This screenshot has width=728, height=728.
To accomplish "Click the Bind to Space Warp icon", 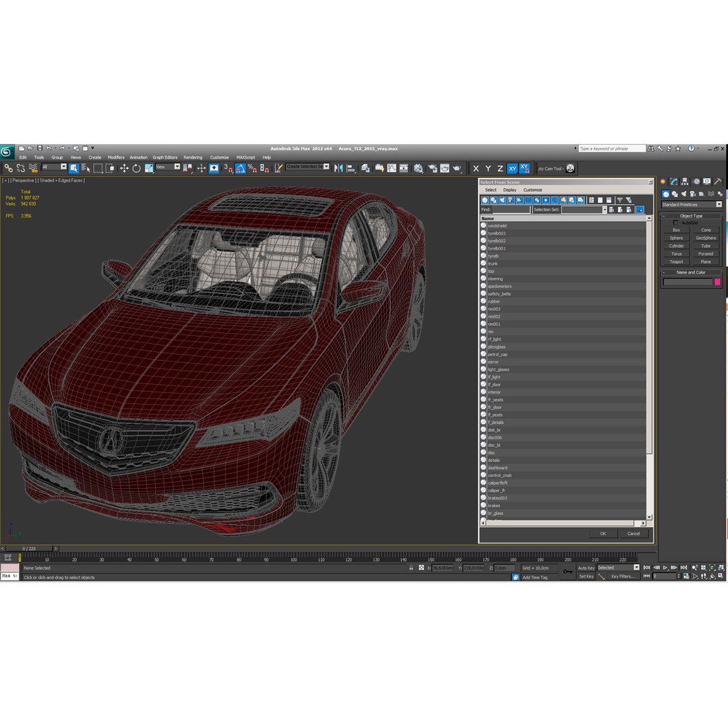I will (x=33, y=168).
